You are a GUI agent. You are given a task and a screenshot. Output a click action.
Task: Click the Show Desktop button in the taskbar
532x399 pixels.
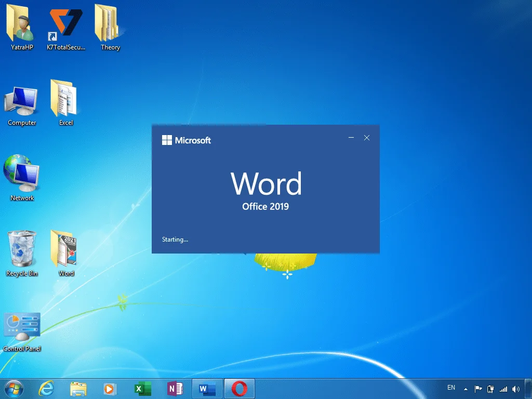pyautogui.click(x=528, y=389)
